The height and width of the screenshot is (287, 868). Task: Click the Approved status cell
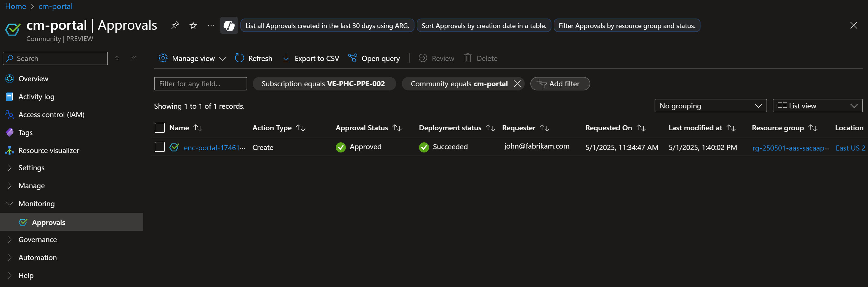pos(359,147)
